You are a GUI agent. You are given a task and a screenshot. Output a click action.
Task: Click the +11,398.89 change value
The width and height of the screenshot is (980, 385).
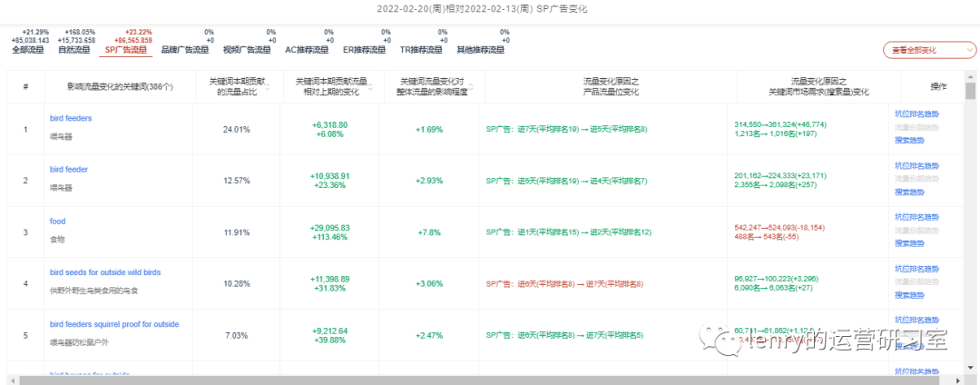point(330,280)
